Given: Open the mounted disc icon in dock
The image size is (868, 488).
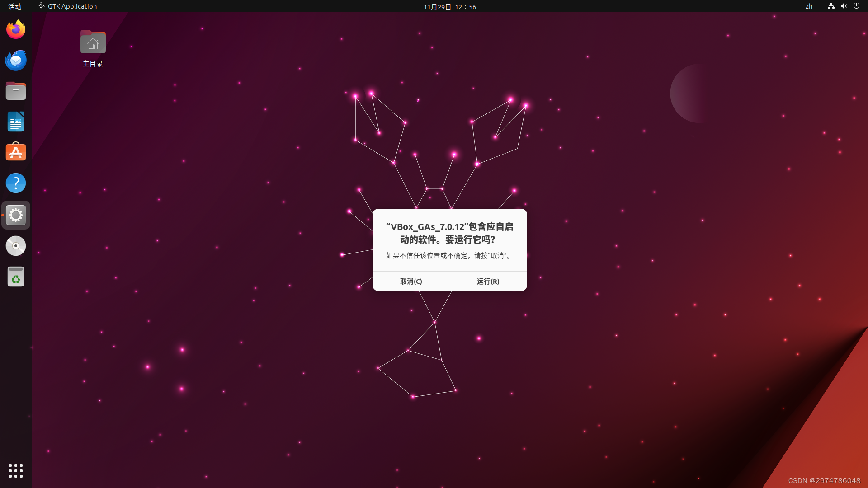Looking at the screenshot, I should [x=16, y=246].
